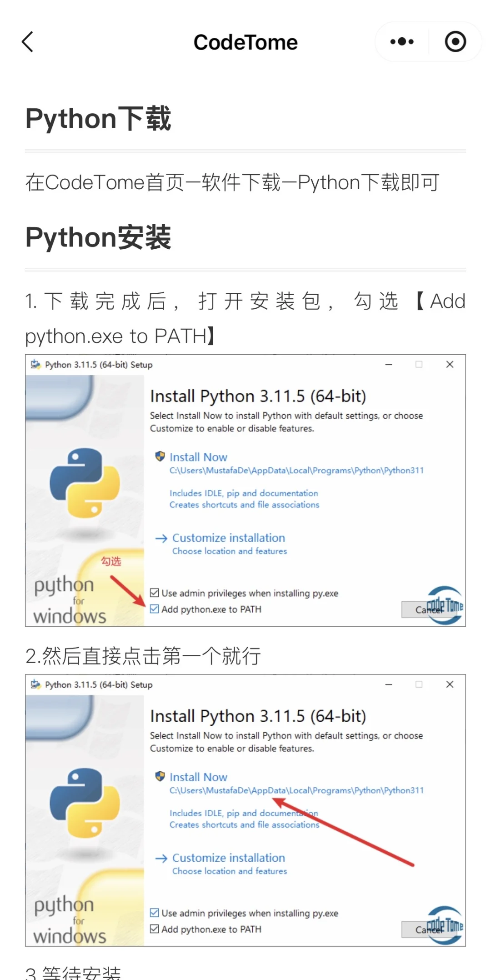Toggle Use admin privileges checkbox in first screenshot
This screenshot has height=980, width=491.
pyautogui.click(x=155, y=593)
